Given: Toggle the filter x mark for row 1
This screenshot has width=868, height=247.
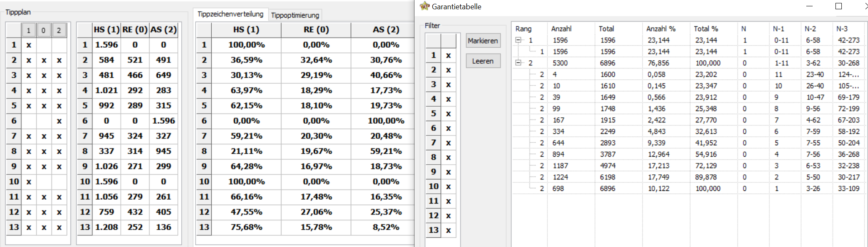Looking at the screenshot, I should pyautogui.click(x=448, y=55).
